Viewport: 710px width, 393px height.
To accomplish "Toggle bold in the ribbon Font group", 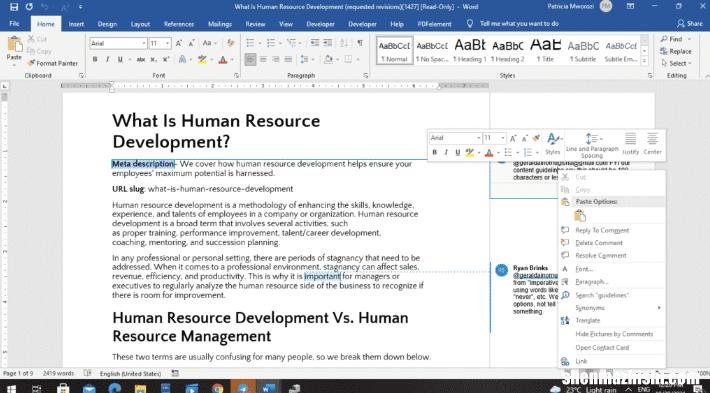I will coord(95,59).
